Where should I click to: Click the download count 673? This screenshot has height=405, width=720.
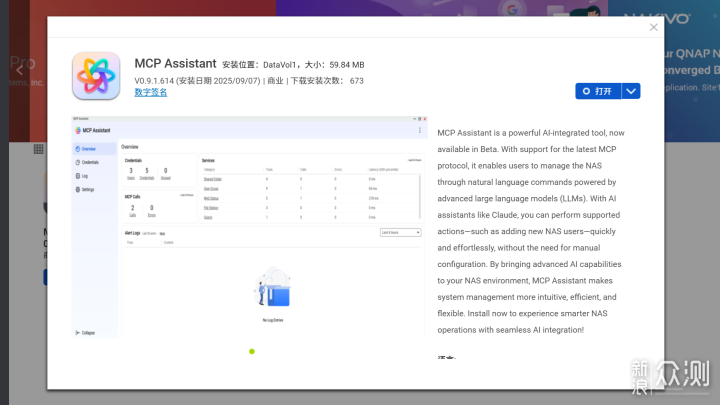pyautogui.click(x=356, y=81)
